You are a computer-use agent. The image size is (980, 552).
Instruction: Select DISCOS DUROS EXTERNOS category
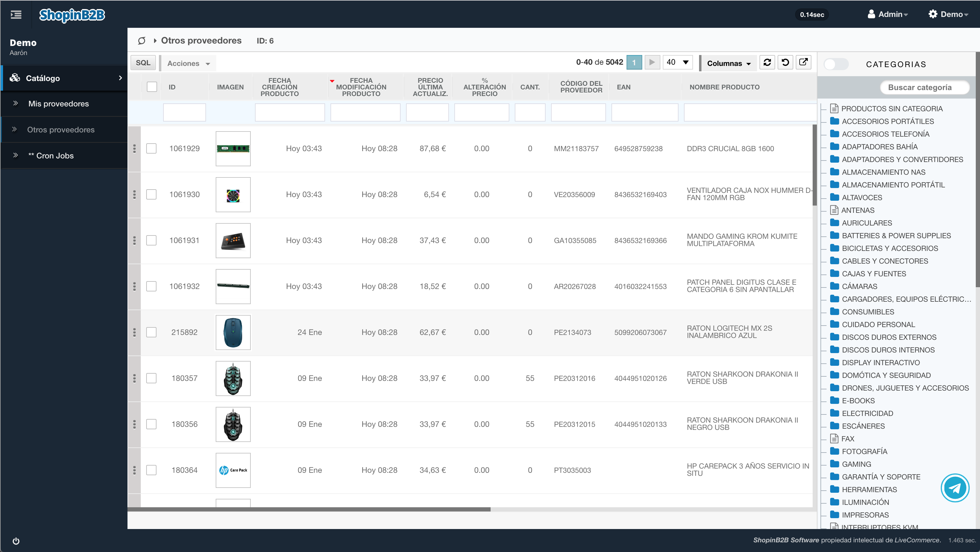889,337
